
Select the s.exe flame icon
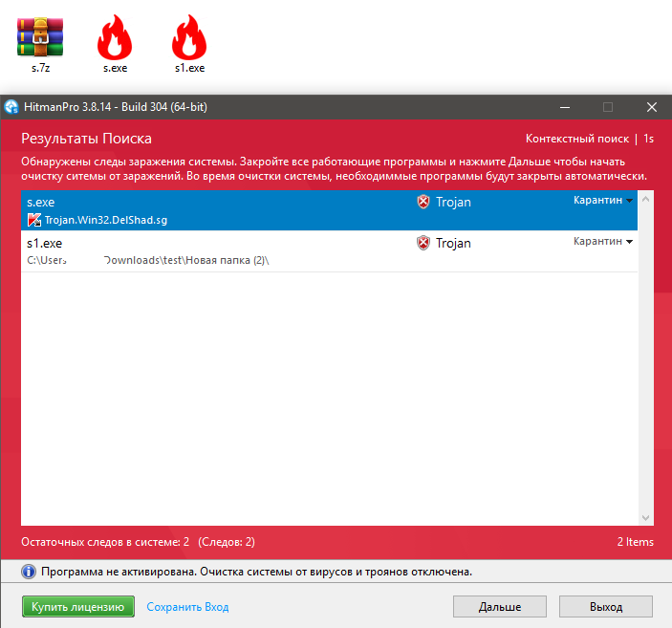click(x=115, y=37)
